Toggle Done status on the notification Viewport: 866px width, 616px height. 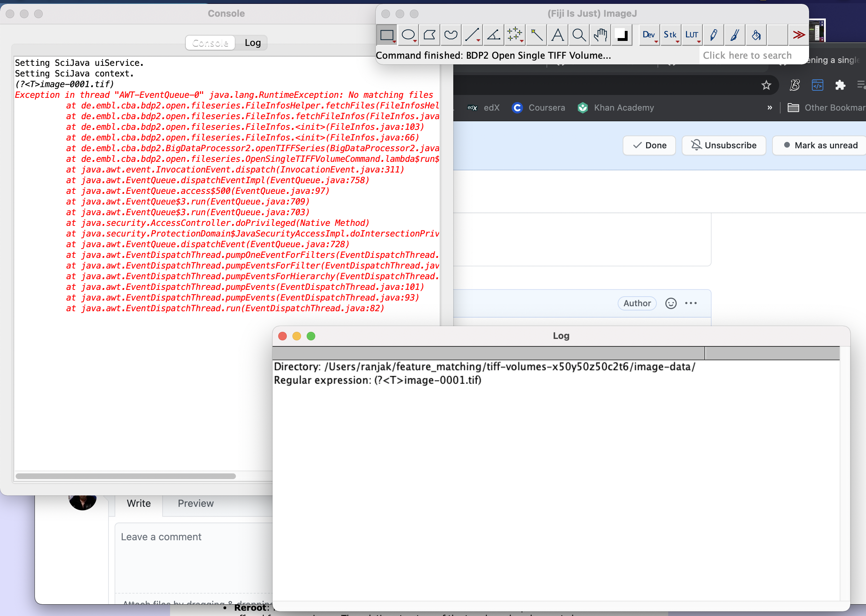click(649, 145)
